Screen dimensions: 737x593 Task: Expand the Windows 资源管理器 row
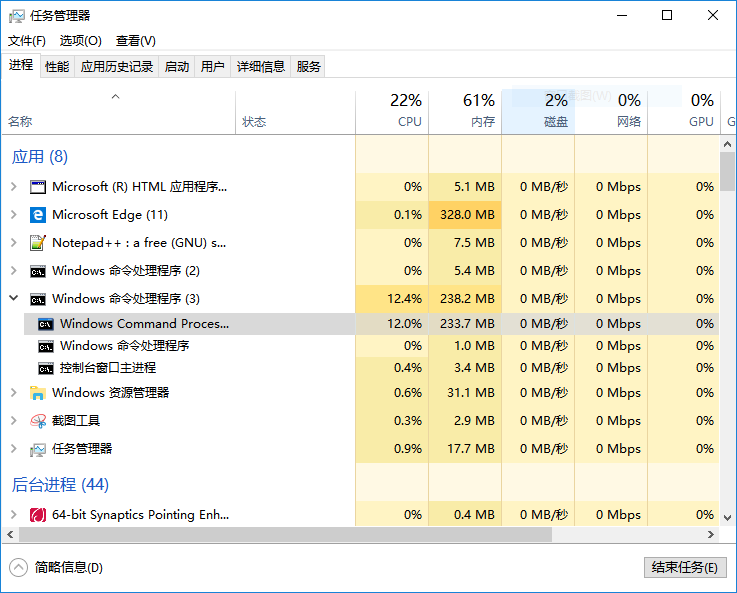pyautogui.click(x=14, y=393)
